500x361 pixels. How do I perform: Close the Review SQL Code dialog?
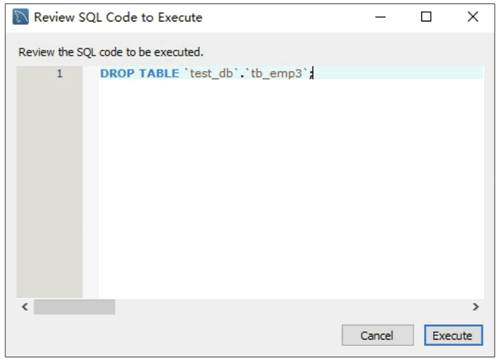coord(473,17)
